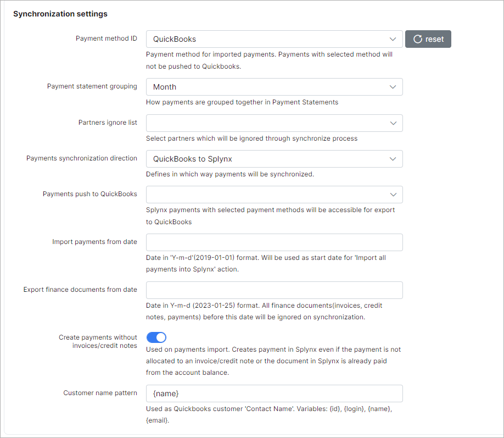Viewport: 504px width, 438px height.
Task: Click the 'Payment statement grouping' label
Action: pyautogui.click(x=92, y=86)
